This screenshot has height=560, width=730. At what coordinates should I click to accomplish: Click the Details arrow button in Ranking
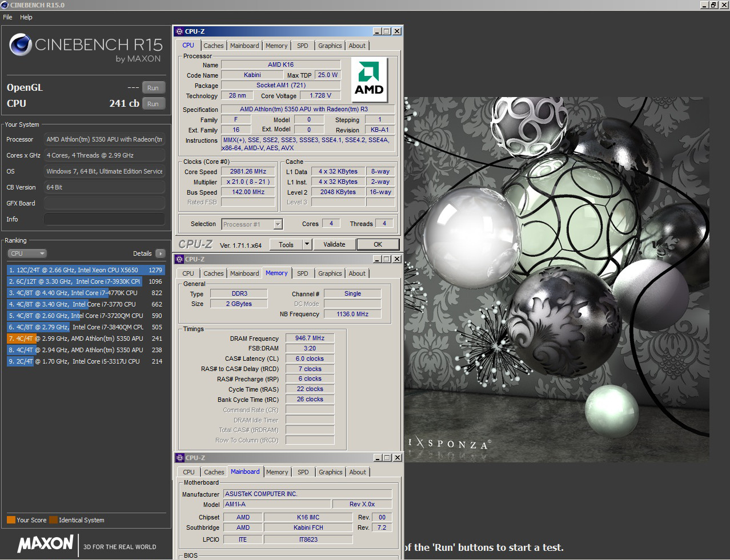(x=160, y=253)
